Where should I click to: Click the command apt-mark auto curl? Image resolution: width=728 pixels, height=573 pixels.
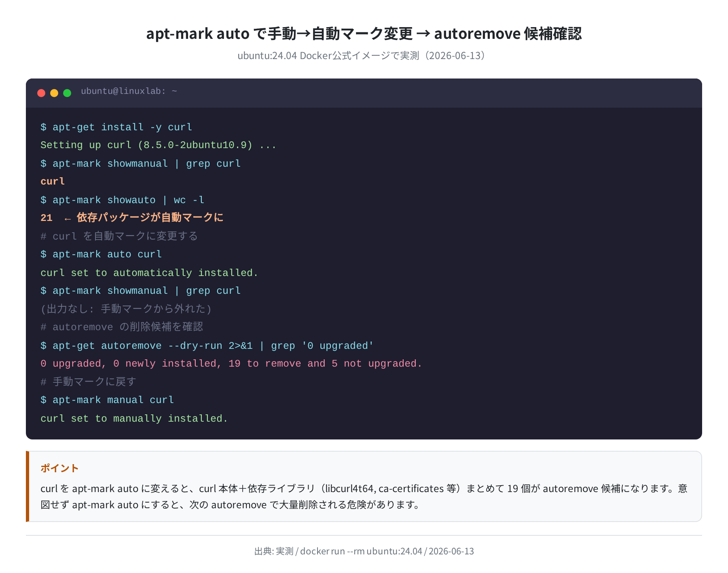coord(101,254)
